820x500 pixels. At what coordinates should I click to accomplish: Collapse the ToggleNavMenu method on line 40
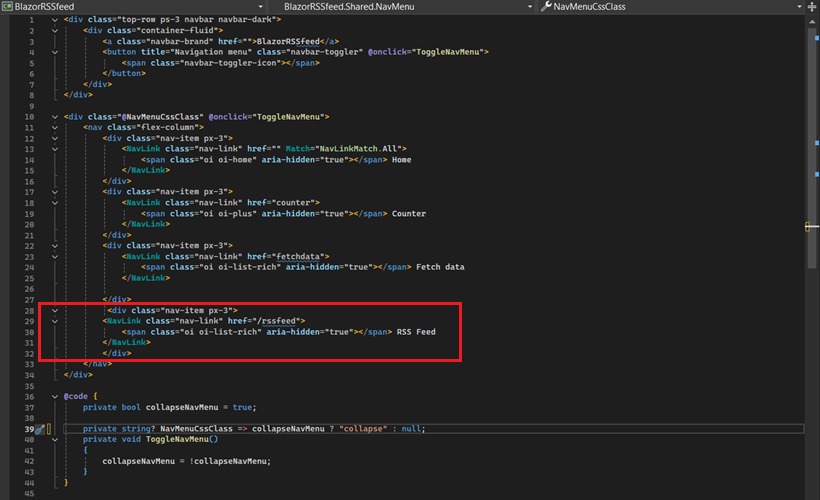click(x=54, y=440)
